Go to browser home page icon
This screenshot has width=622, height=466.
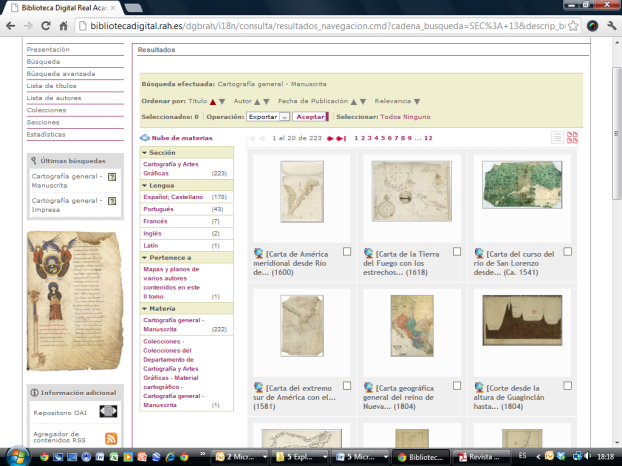(63, 26)
